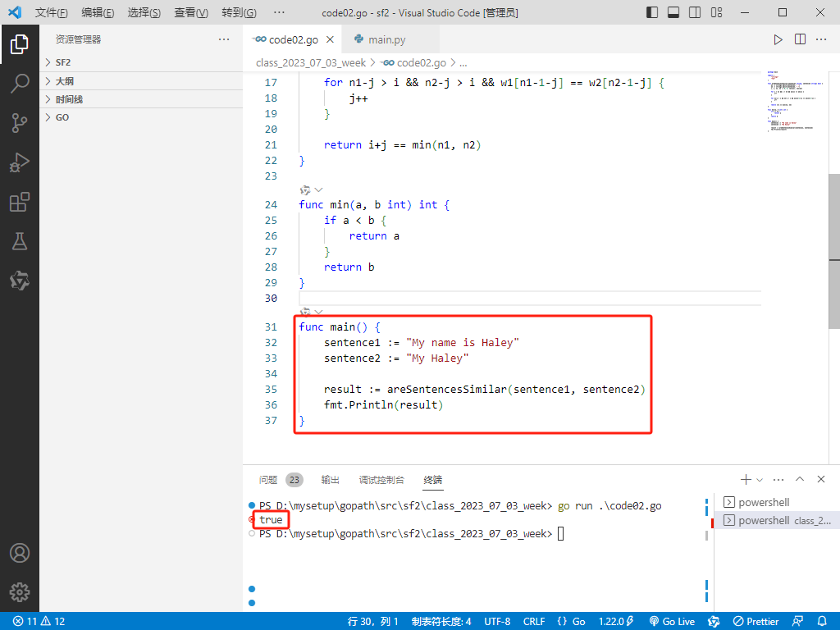Click the editor vertical scrollbar thumb
The height and width of the screenshot is (630, 840).
(834, 251)
